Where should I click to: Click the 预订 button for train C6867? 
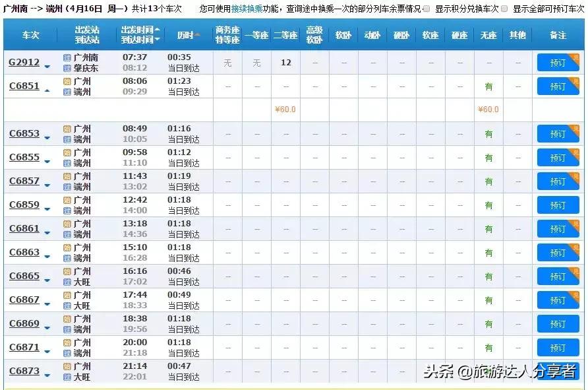tap(558, 300)
